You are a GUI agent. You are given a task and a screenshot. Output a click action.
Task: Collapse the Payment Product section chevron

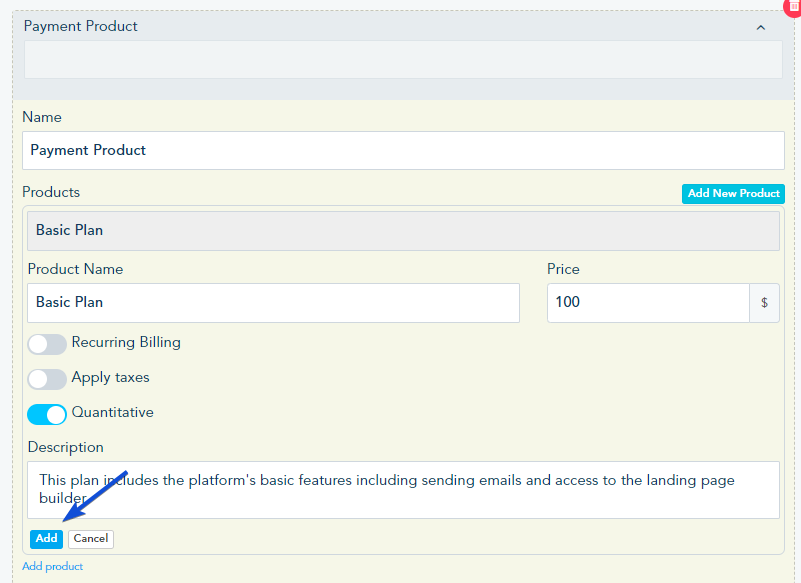[761, 27]
